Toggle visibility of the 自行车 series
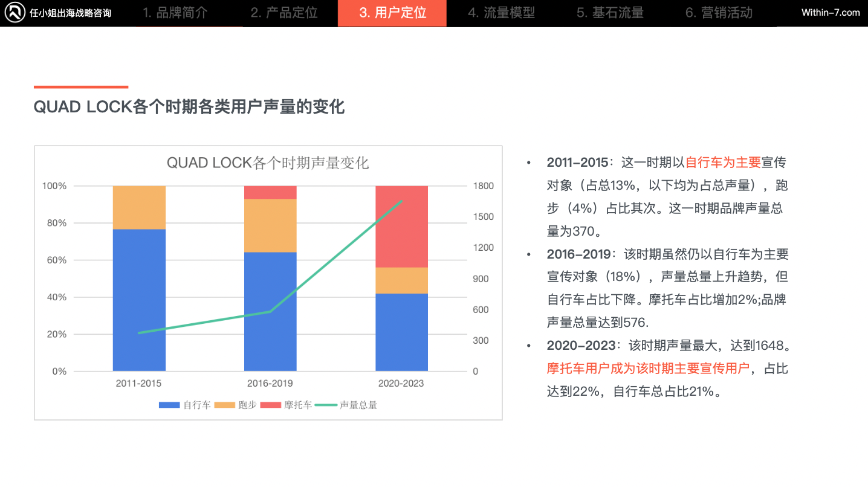Screen dimensions: 868x487 pyautogui.click(x=169, y=404)
